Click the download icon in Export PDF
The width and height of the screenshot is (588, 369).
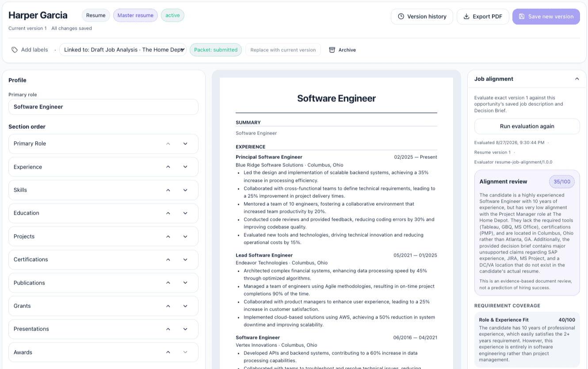point(466,16)
